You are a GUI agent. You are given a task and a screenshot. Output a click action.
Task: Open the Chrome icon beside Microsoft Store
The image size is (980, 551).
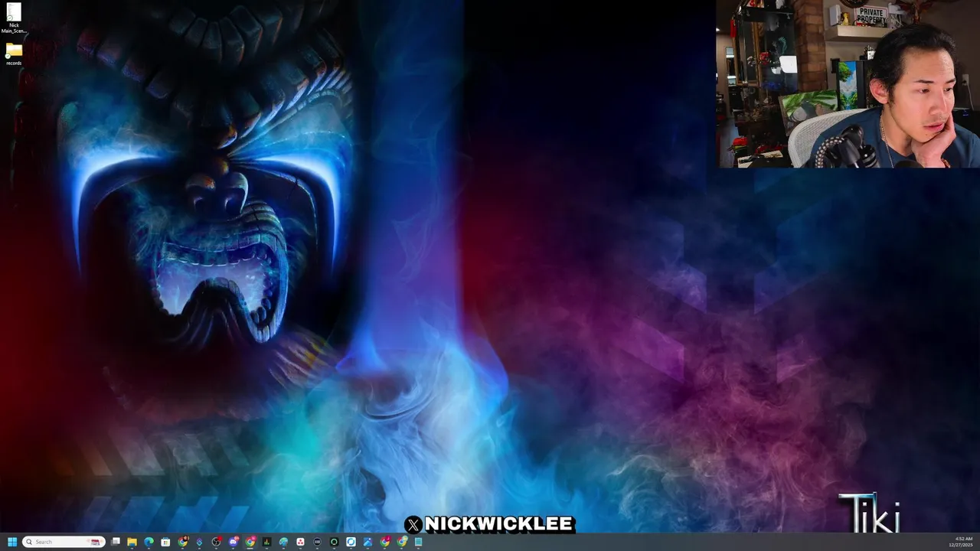click(x=182, y=542)
